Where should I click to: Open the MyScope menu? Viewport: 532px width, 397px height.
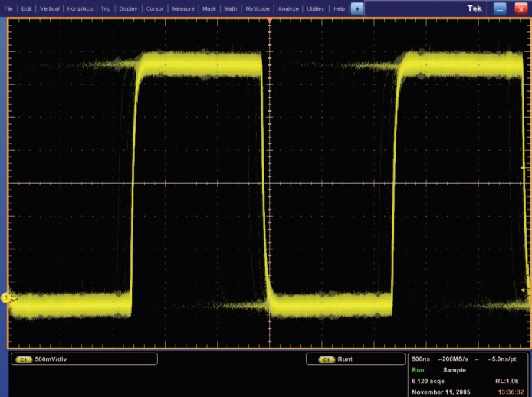tap(257, 8)
